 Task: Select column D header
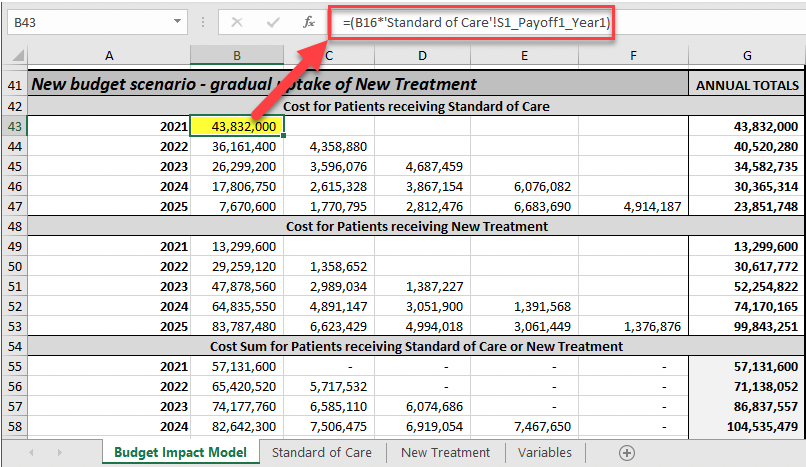(x=422, y=55)
